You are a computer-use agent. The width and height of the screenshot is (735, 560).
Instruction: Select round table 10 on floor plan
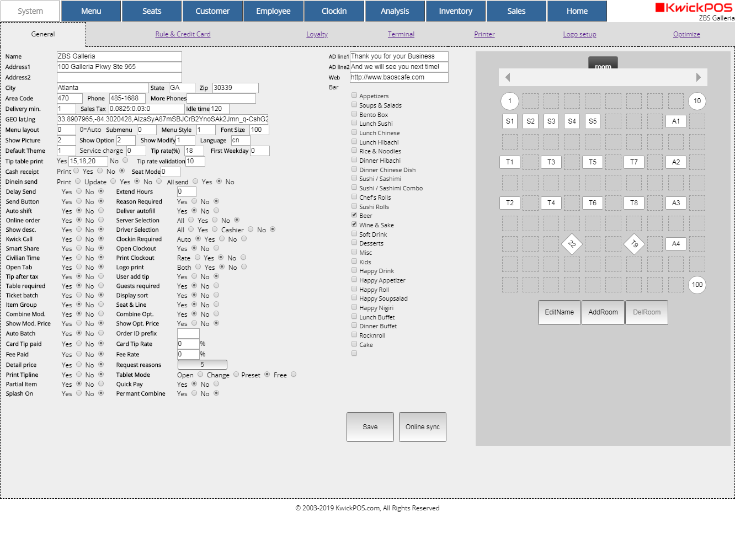click(x=697, y=101)
